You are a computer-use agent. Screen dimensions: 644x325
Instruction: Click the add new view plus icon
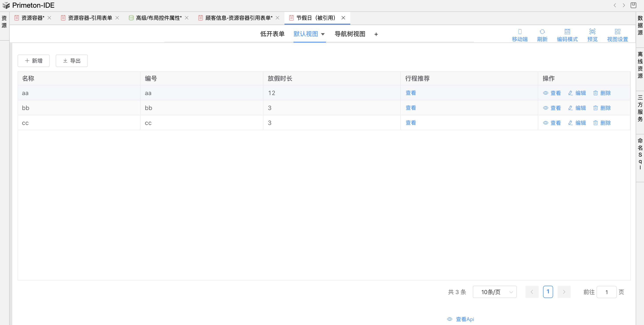pos(376,34)
